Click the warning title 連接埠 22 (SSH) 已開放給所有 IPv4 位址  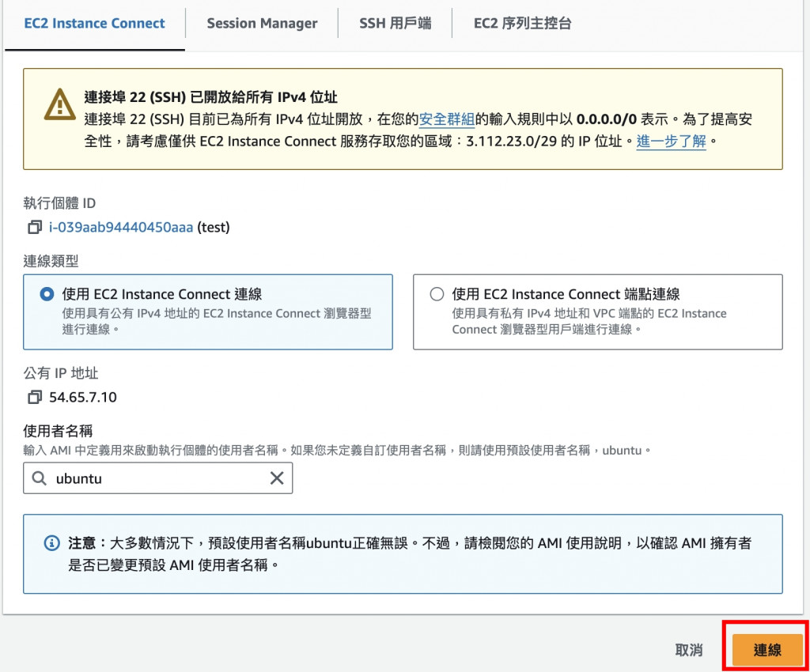pyautogui.click(x=210, y=97)
